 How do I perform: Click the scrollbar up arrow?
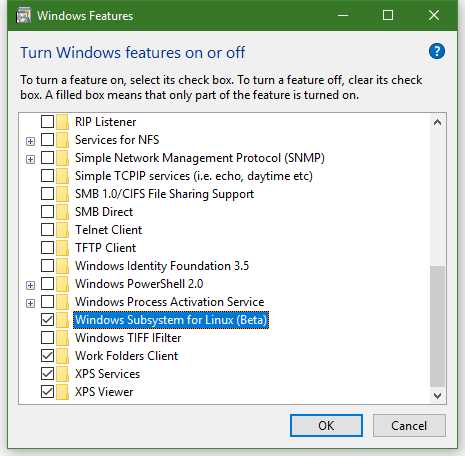pos(437,122)
